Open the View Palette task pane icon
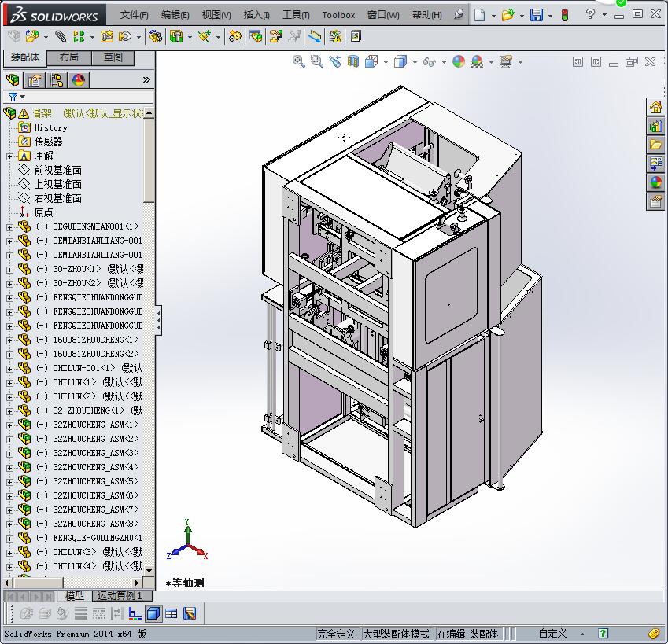This screenshot has height=644, width=668. 656,163
